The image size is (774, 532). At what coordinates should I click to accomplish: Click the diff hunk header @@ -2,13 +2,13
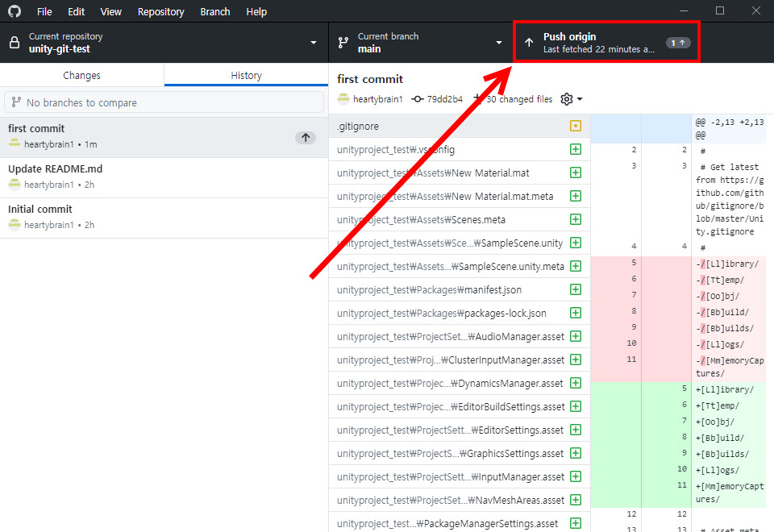tap(730, 128)
